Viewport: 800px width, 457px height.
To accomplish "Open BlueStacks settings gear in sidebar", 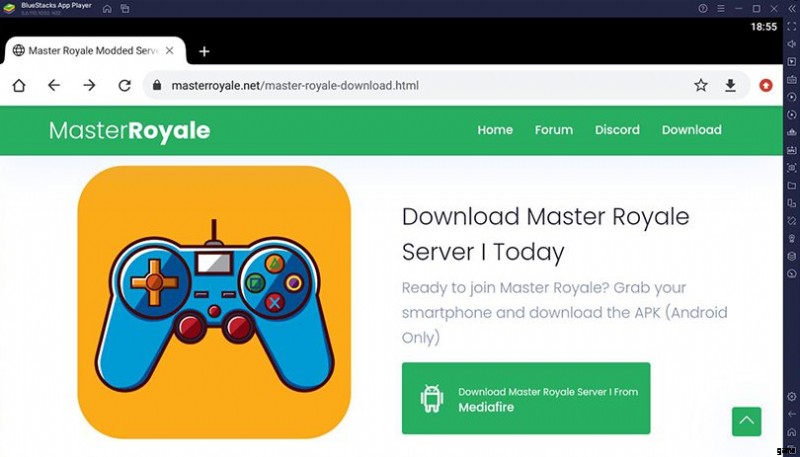I will 791,397.
